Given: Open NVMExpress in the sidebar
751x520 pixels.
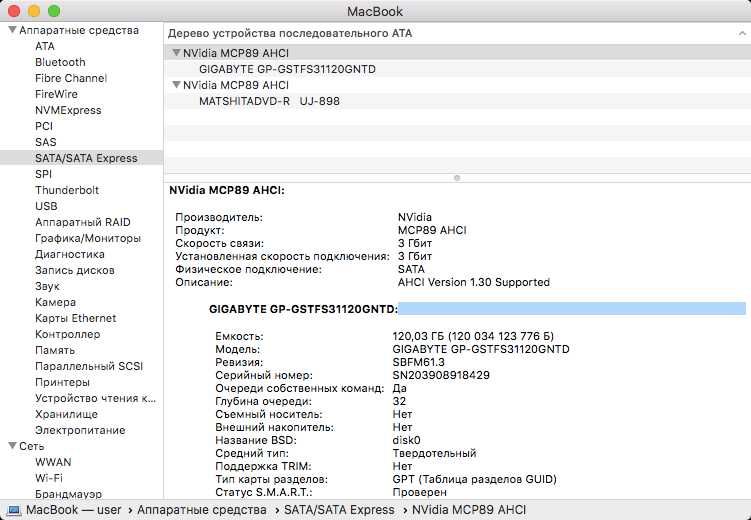Looking at the screenshot, I should (x=68, y=110).
